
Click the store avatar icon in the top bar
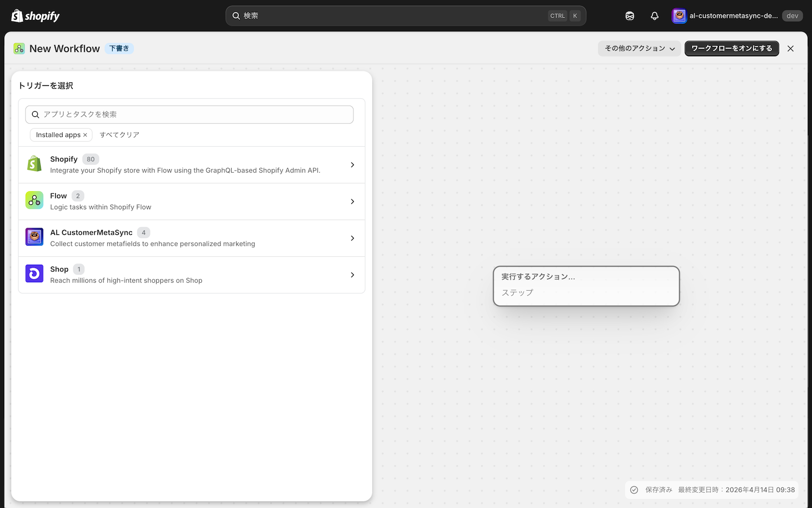(x=679, y=16)
